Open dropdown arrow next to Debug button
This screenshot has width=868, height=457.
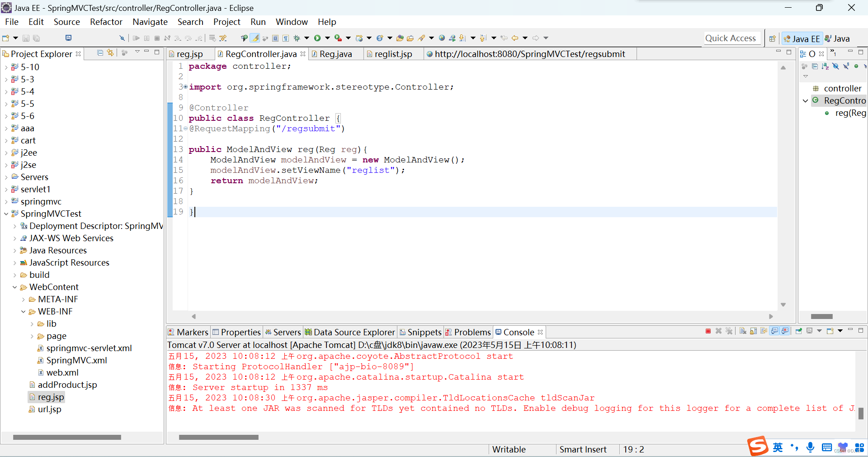[307, 38]
